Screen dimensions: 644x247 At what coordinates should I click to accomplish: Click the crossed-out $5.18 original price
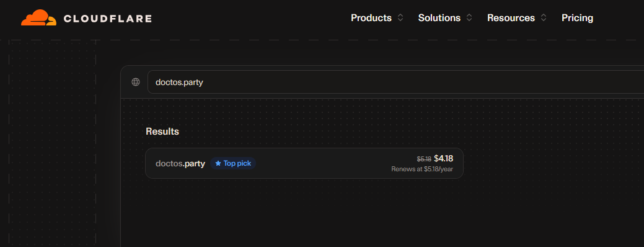[424, 159]
